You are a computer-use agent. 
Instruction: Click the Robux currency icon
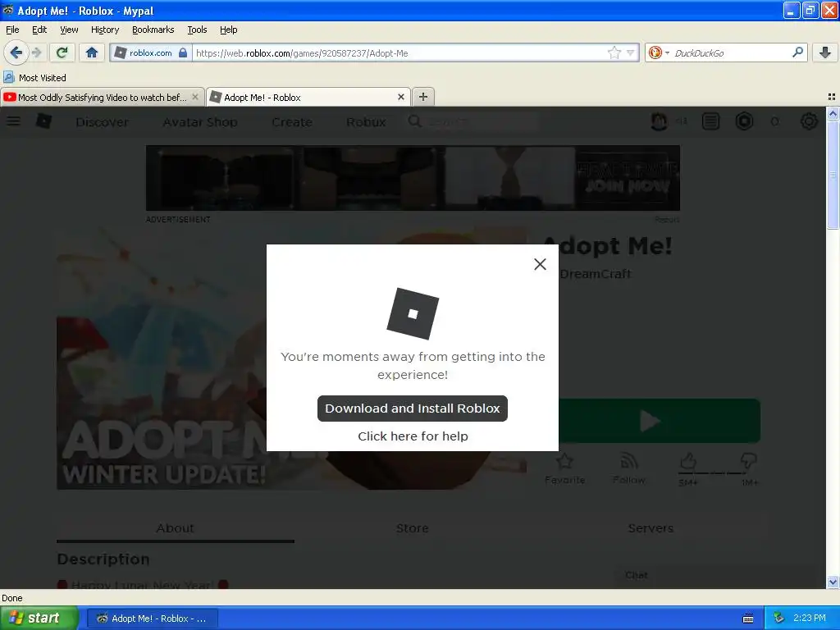tap(744, 121)
